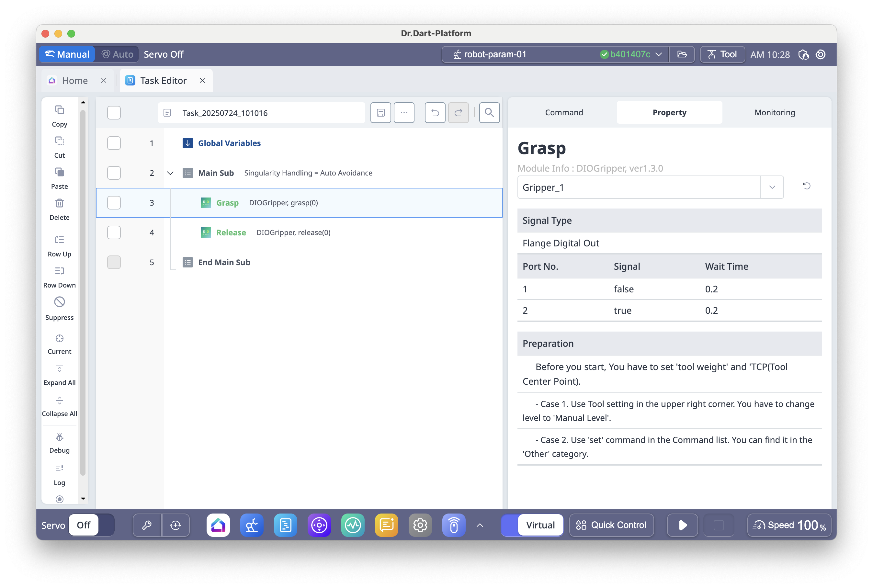Click the Delete trash icon
873x588 pixels.
[x=59, y=203]
